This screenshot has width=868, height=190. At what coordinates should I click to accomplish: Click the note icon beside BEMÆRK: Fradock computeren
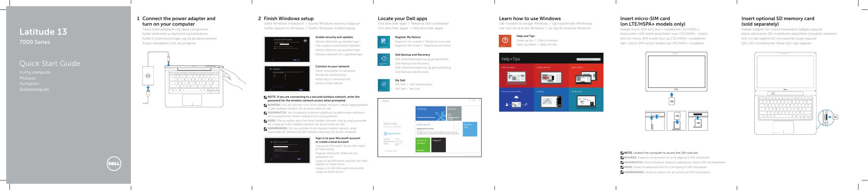622,158
